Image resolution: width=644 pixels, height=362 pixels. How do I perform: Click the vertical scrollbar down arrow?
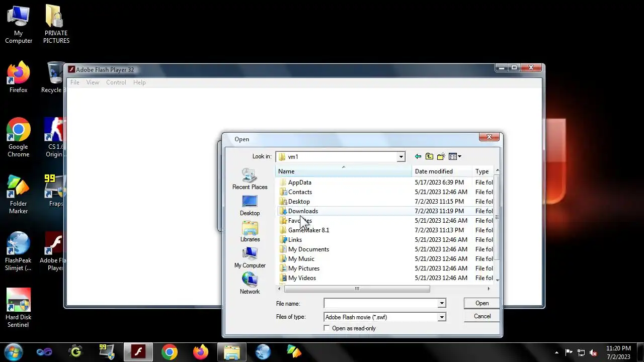coord(497,280)
